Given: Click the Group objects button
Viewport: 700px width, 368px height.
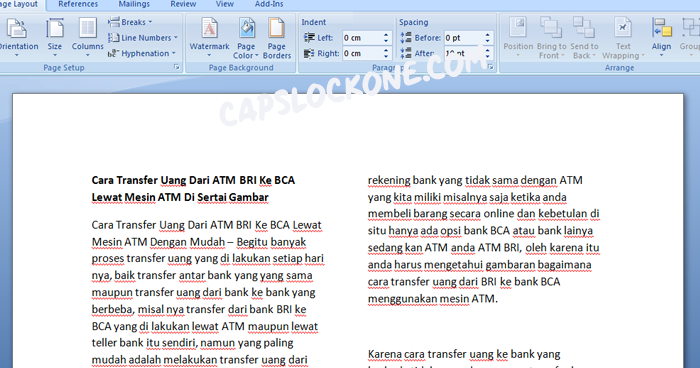Looking at the screenshot, I should click(690, 38).
